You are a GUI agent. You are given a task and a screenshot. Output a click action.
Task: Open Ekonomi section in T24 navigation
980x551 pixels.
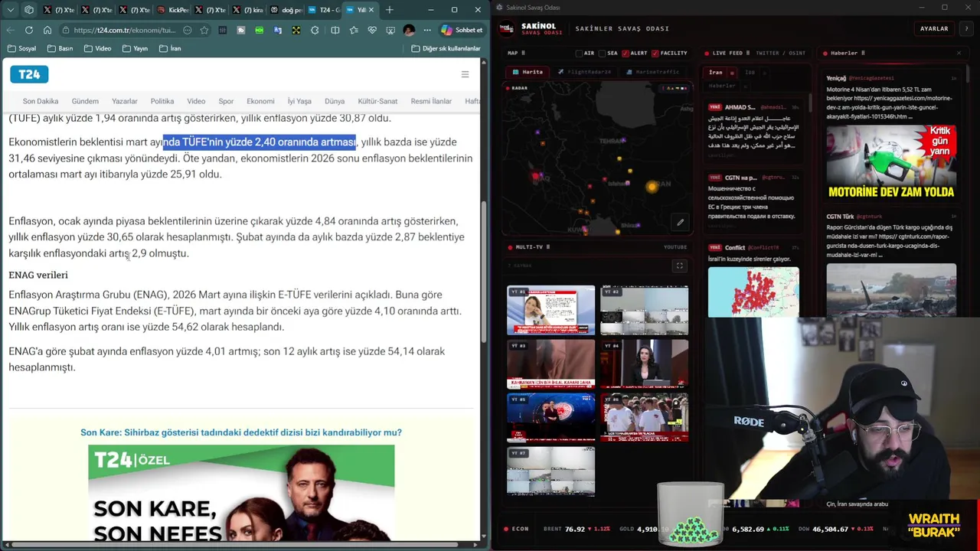(260, 101)
